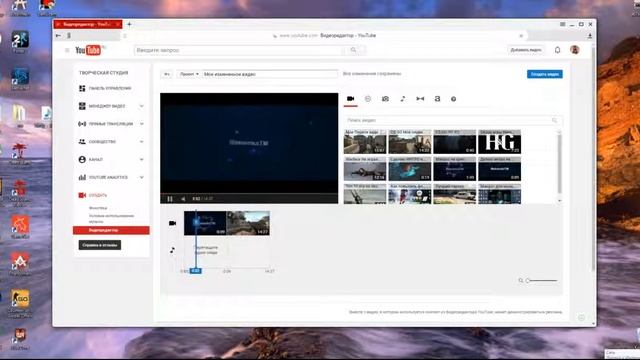
Task: Click the audio track music note icon
Action: pos(172,250)
